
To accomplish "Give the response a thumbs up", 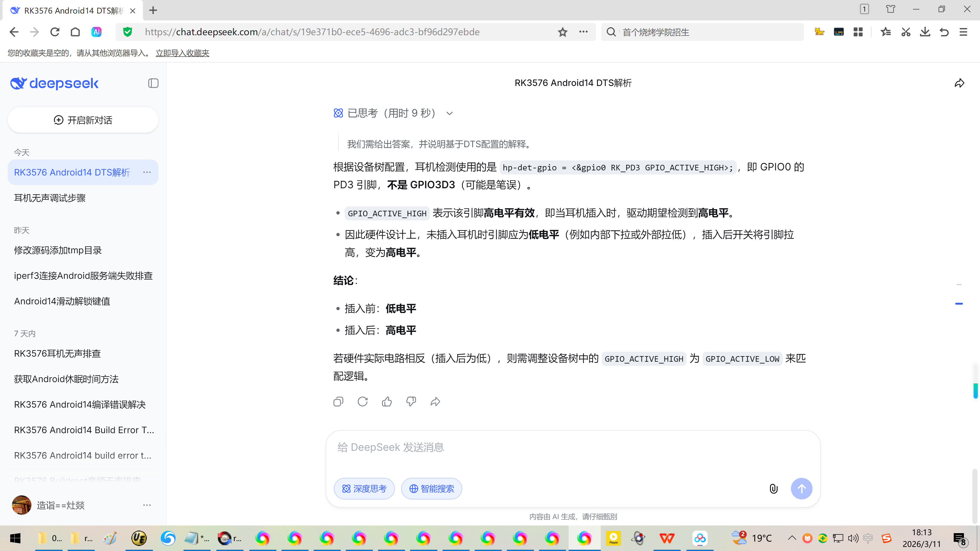I will [387, 402].
